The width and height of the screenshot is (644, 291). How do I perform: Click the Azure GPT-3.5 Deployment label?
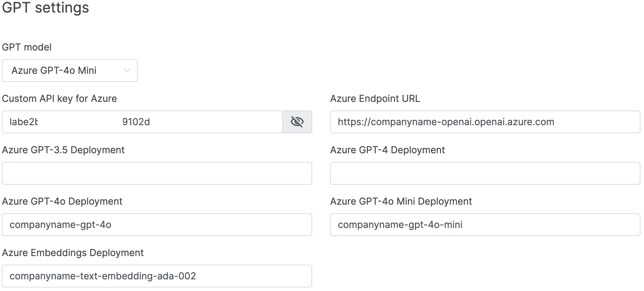click(63, 150)
